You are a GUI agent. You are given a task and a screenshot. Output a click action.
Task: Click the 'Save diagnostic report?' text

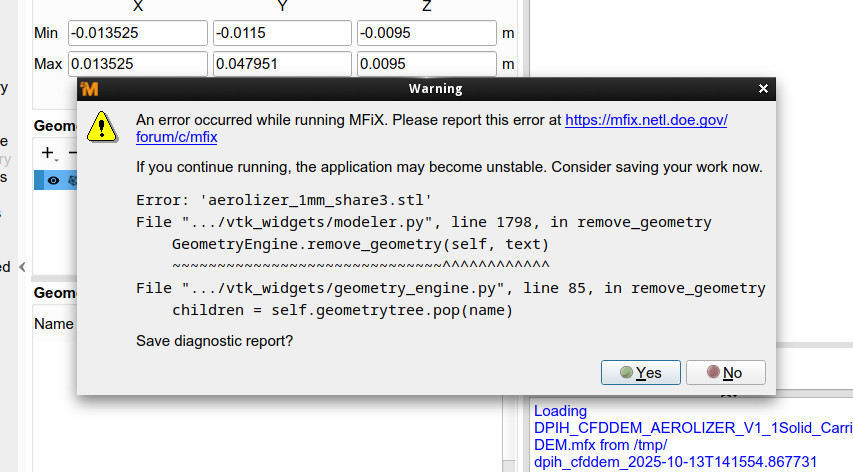[x=214, y=342]
